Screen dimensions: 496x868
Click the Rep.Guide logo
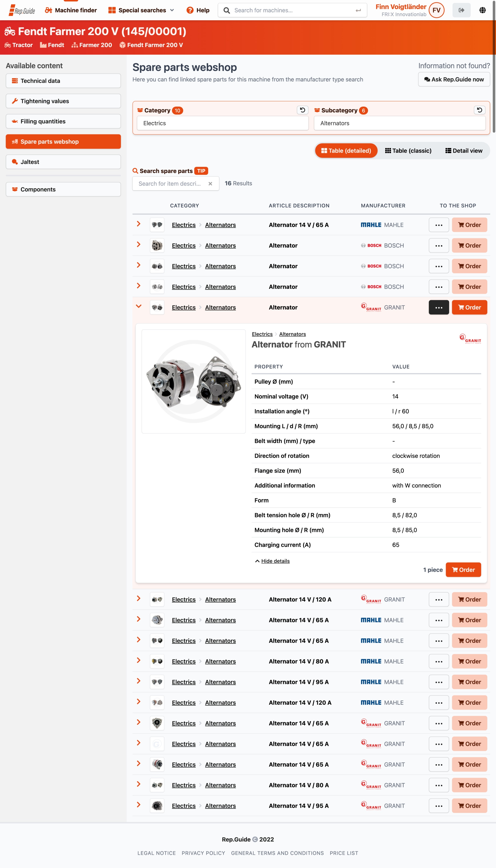tap(22, 10)
